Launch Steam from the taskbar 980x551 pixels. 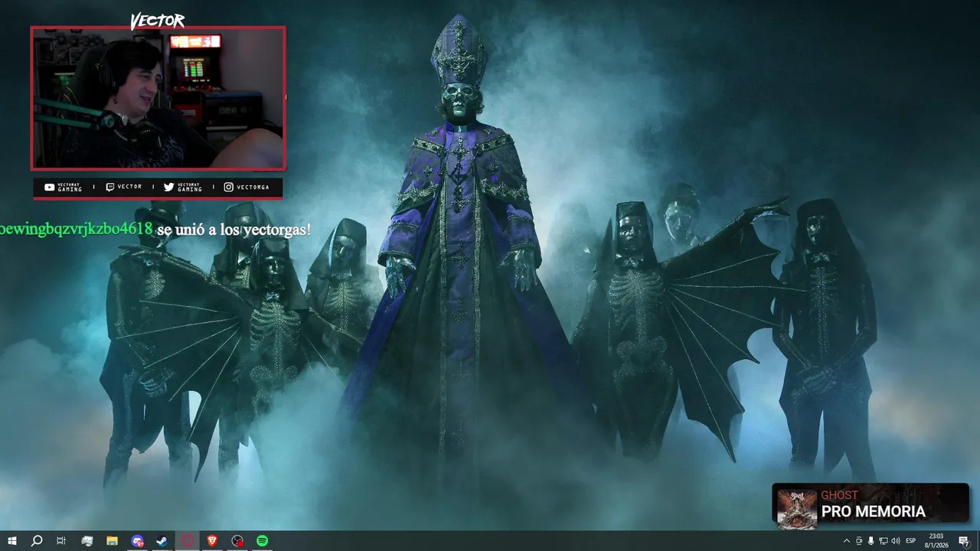tap(162, 541)
